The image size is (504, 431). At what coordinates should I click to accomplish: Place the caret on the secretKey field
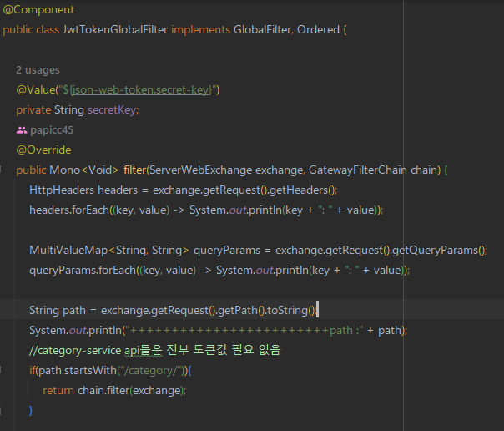(112, 110)
